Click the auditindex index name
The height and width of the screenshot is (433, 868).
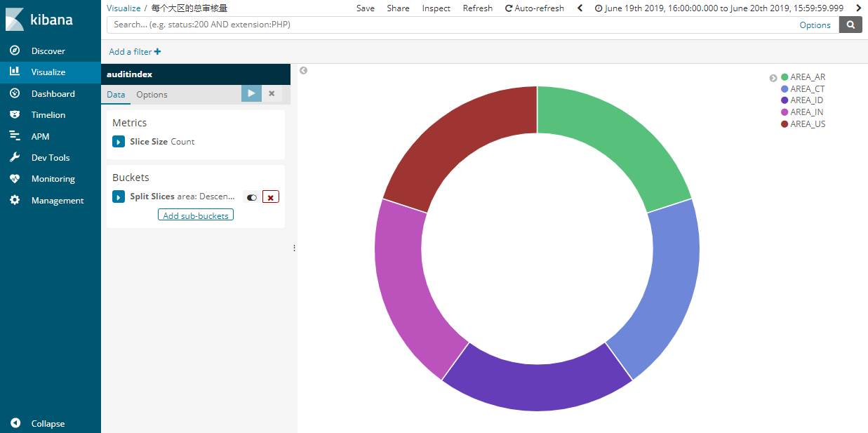[x=130, y=74]
